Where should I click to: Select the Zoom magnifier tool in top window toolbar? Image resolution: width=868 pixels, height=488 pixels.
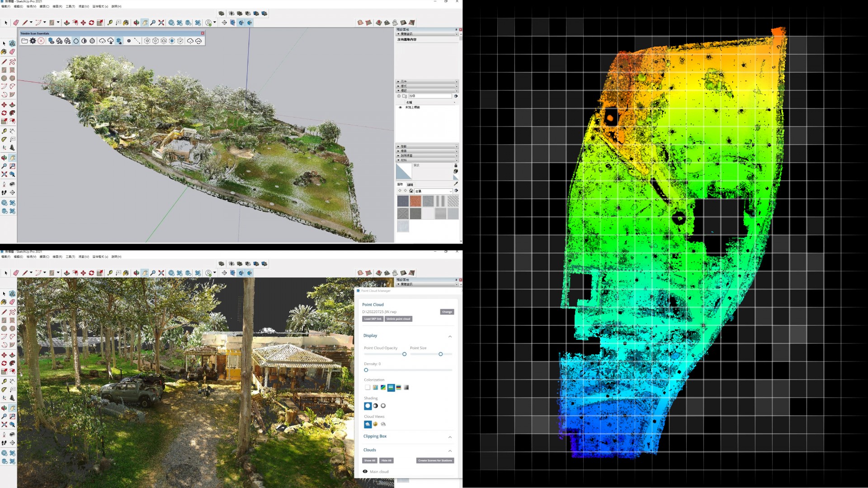tap(153, 23)
